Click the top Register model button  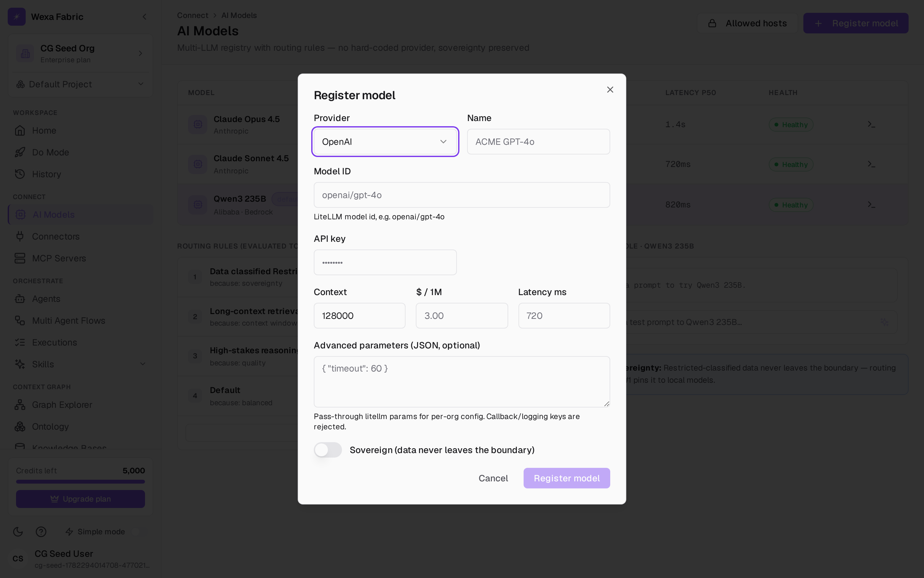click(x=856, y=23)
